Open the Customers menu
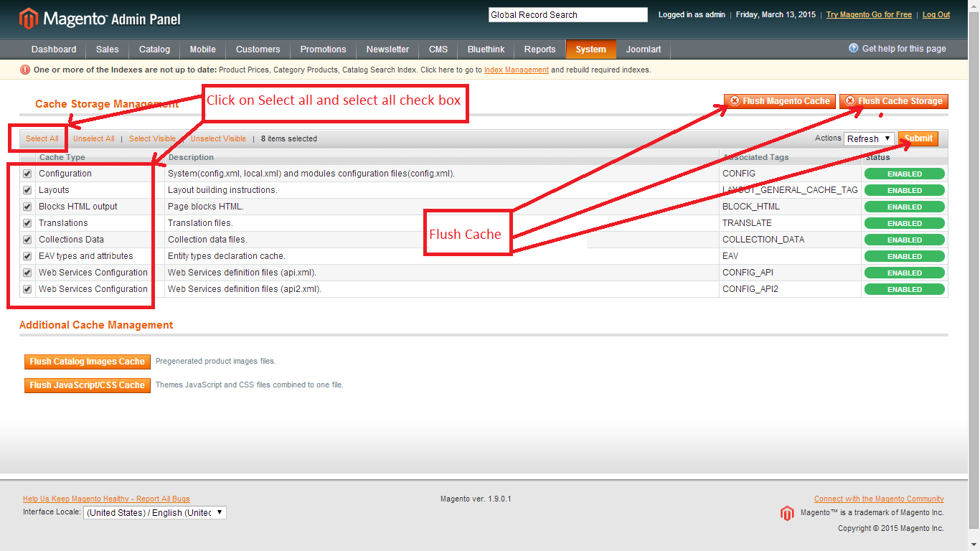980x551 pixels. [258, 50]
